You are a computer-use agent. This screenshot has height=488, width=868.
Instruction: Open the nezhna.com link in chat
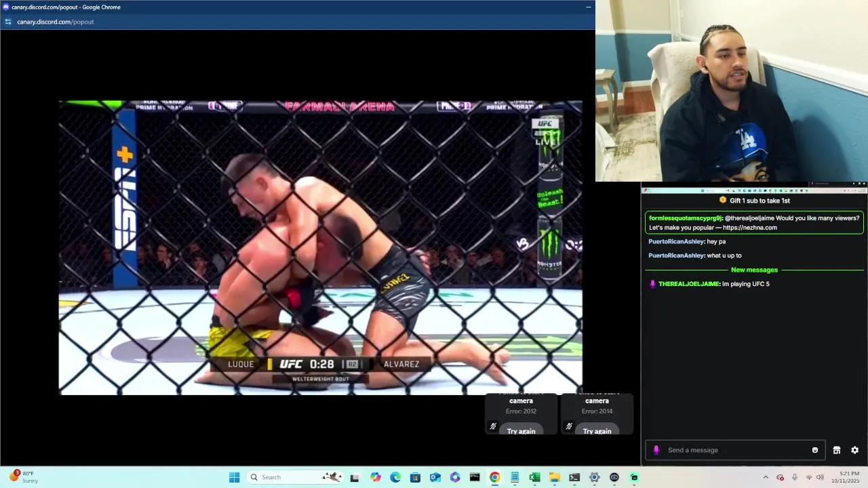tap(749, 228)
